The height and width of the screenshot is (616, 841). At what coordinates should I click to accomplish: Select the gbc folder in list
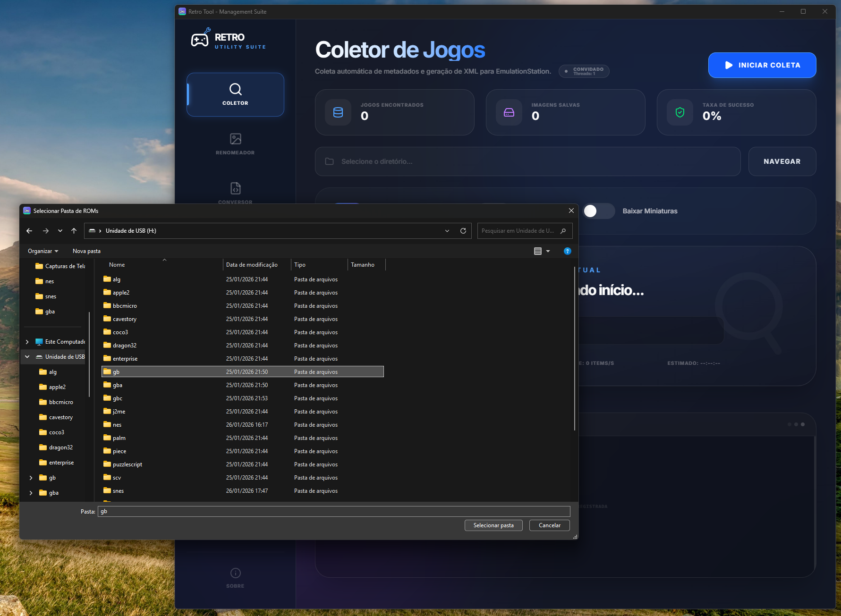pyautogui.click(x=118, y=398)
